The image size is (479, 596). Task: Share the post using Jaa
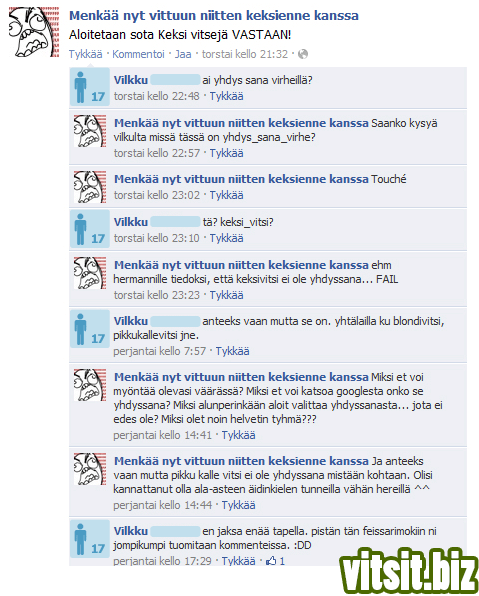point(183,54)
